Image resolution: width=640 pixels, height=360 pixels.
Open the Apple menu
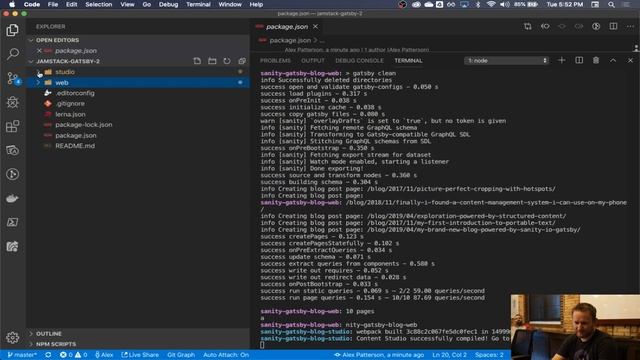pyautogui.click(x=12, y=4)
